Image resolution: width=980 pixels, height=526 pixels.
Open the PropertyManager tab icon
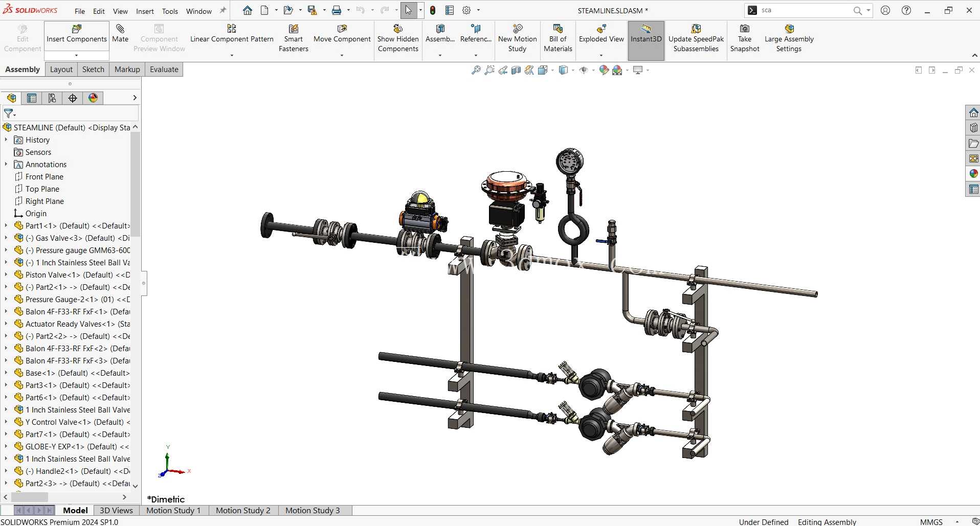(32, 98)
